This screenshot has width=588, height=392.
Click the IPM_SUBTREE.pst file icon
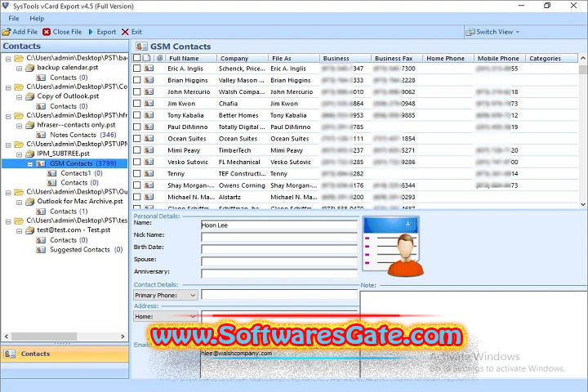pyautogui.click(x=30, y=154)
